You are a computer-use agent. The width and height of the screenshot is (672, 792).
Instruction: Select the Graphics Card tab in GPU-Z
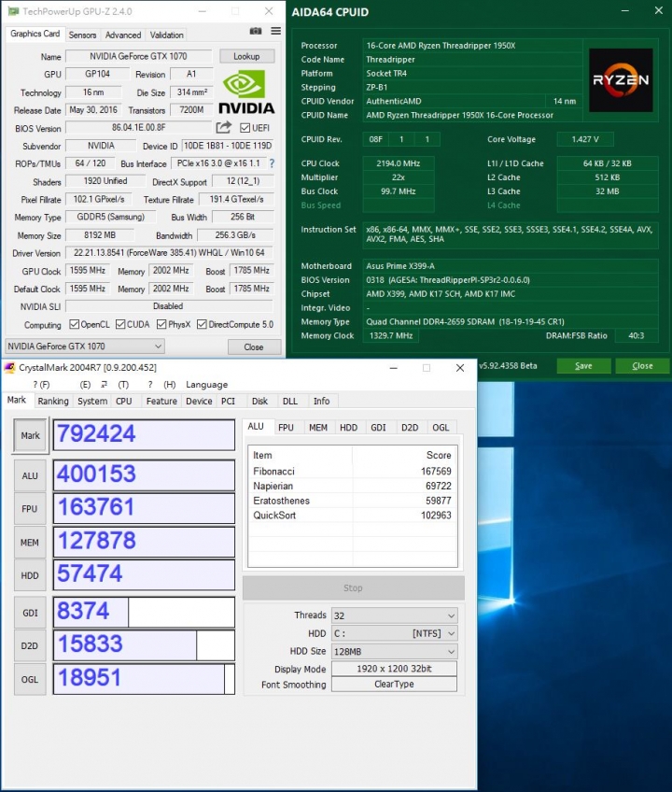click(x=35, y=34)
